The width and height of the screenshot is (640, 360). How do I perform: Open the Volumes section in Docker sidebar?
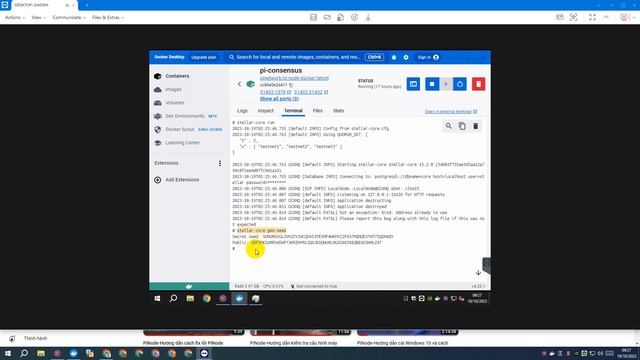pyautogui.click(x=175, y=103)
